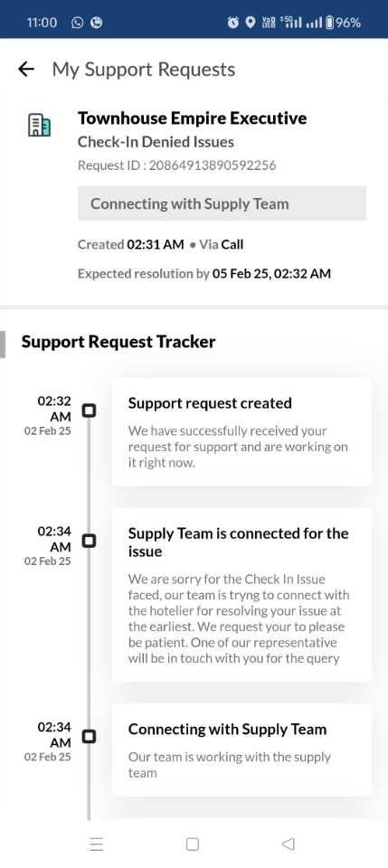
Task: Tap the Connecting with Supply Team status badge
Action: coord(222,203)
